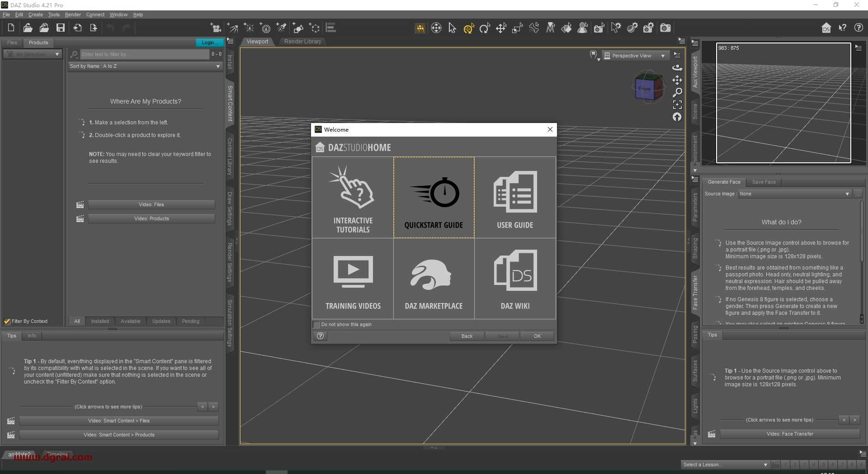Select the Universal manipulator tool
Image resolution: width=868 pixels, height=474 pixels.
(x=468, y=28)
